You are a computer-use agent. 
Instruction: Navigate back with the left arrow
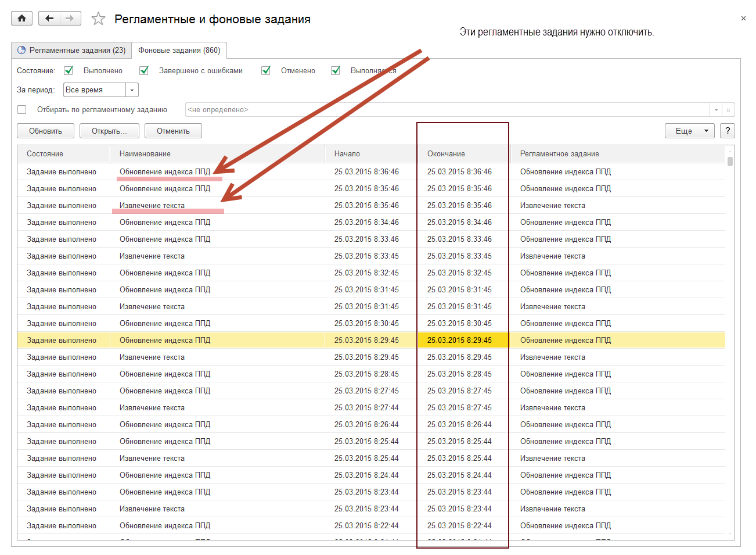tap(49, 19)
